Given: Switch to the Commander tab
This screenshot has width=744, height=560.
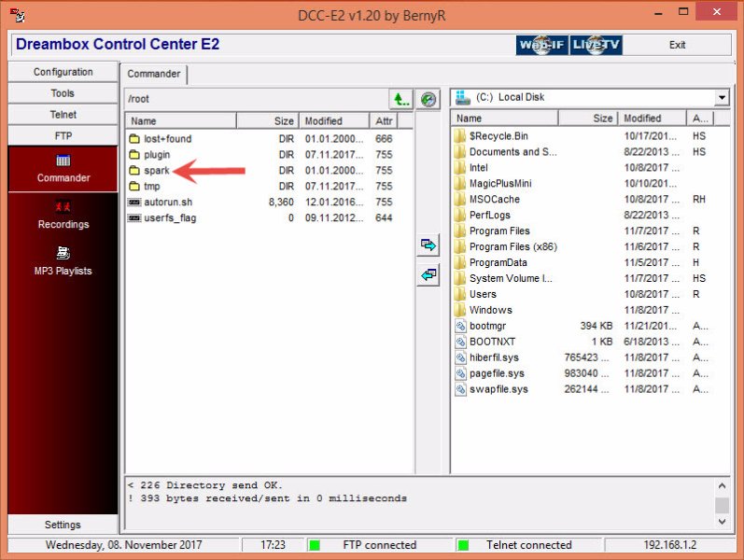Looking at the screenshot, I should 154,74.
